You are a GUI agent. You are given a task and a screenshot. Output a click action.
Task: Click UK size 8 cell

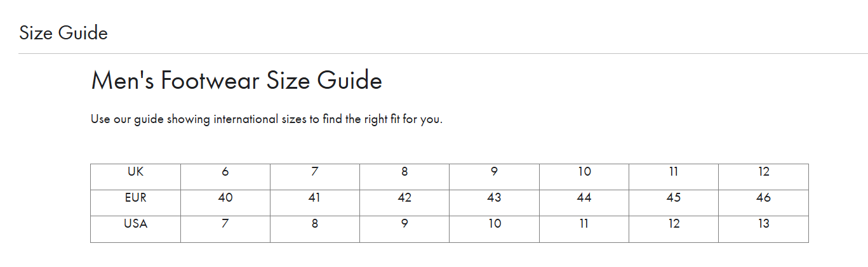coord(404,177)
